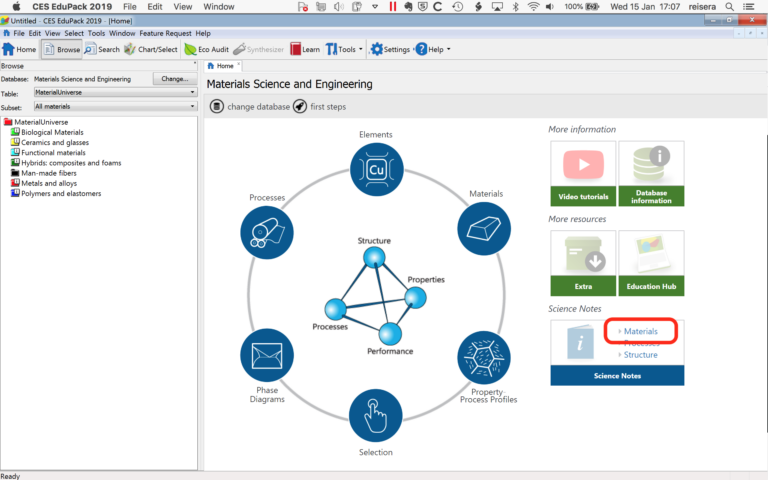Open the Materials circle icon

[483, 227]
